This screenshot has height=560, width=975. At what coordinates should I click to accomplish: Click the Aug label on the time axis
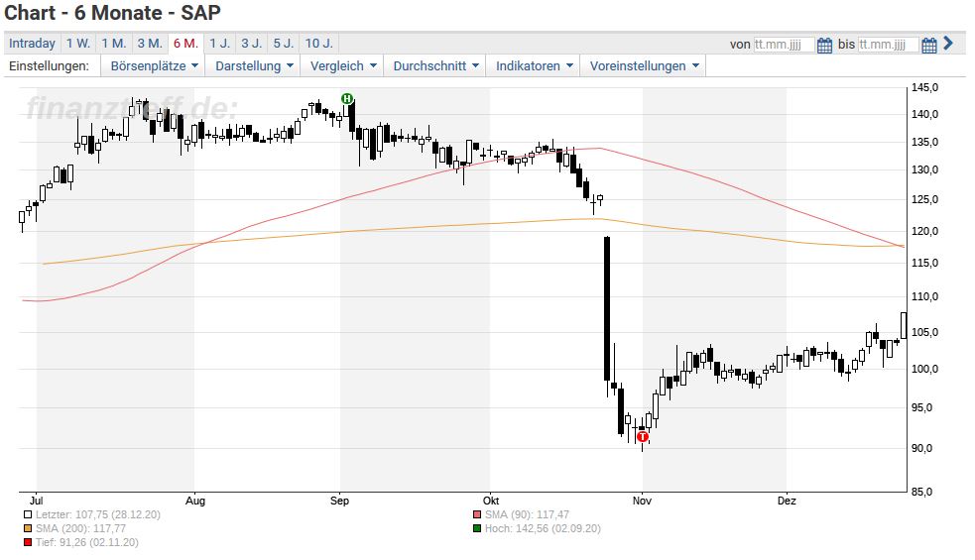(x=195, y=501)
